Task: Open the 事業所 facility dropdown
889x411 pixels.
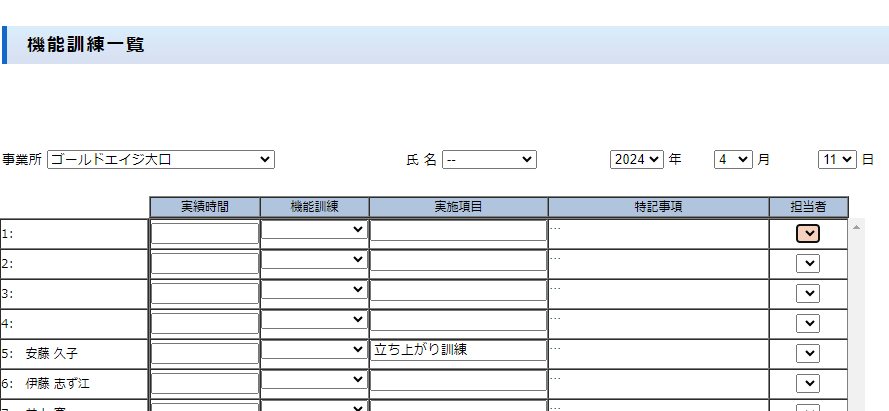Action: point(160,160)
